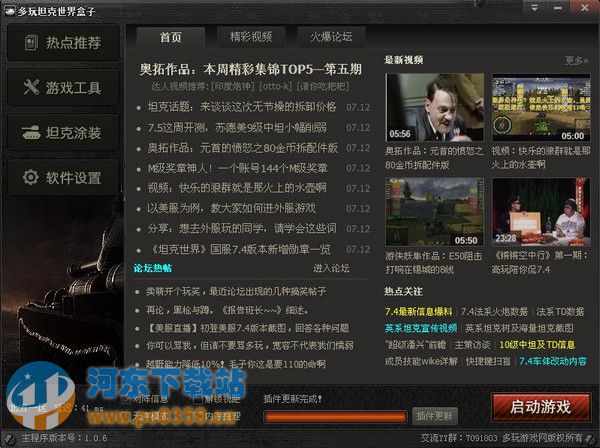Open hot topic 7.4法系火炮数据
The height and width of the screenshot is (448, 600).
coord(494,312)
